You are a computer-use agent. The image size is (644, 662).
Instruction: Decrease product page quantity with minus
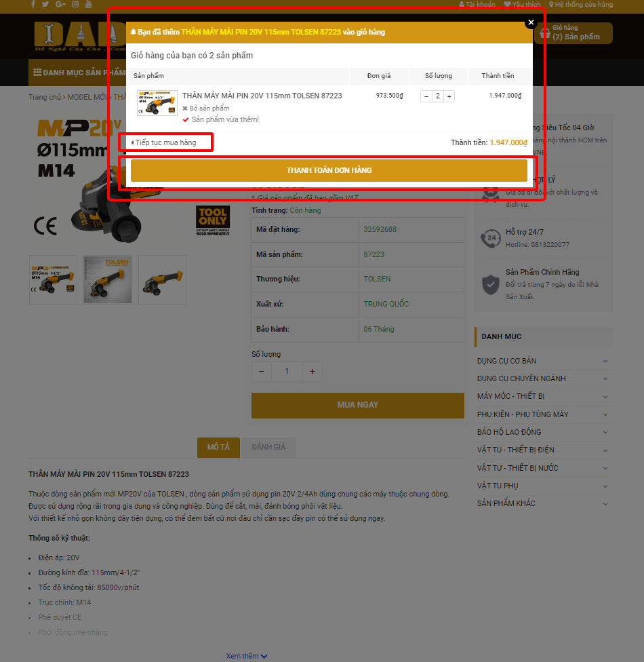(x=262, y=372)
